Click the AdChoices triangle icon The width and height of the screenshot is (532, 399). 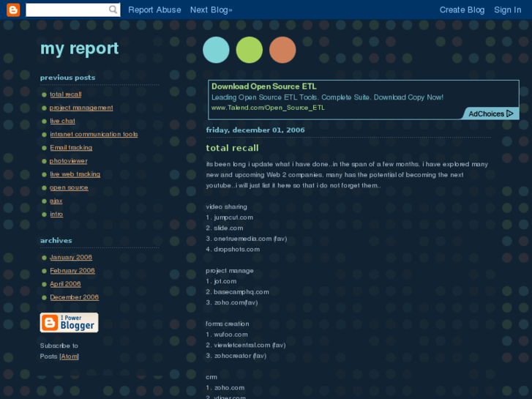(x=509, y=113)
